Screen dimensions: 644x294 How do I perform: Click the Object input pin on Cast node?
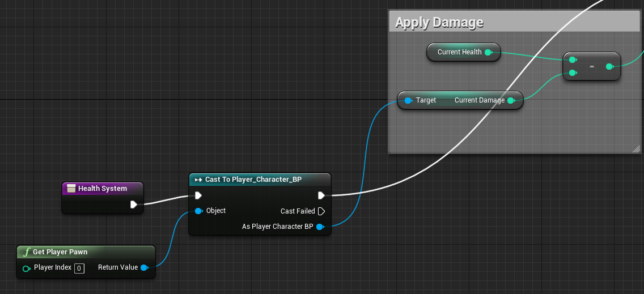[x=198, y=211]
